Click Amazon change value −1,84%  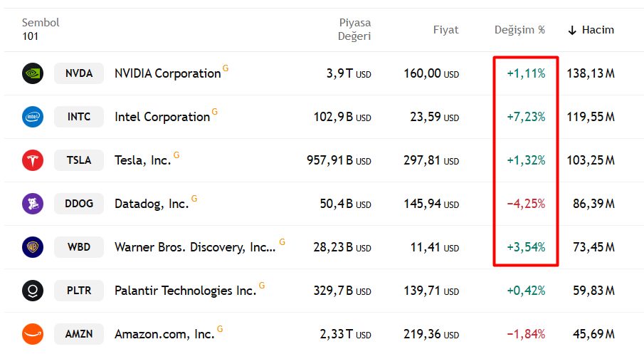pyautogui.click(x=526, y=334)
